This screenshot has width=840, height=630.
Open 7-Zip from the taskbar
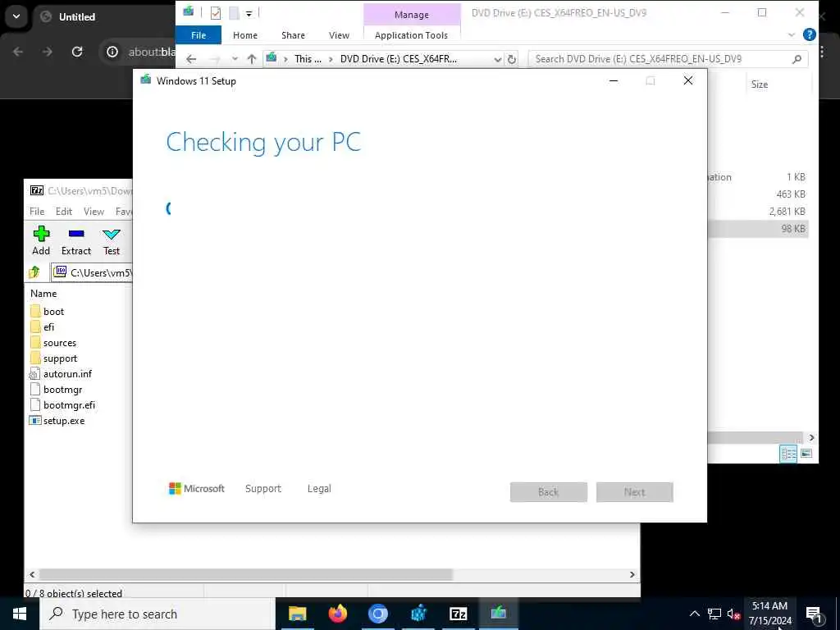458,614
